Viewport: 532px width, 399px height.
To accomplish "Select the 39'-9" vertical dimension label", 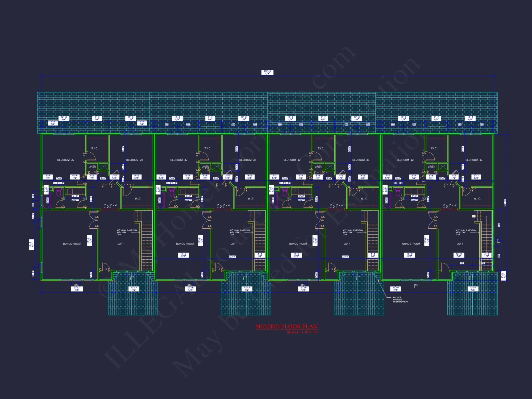I will click(505, 203).
